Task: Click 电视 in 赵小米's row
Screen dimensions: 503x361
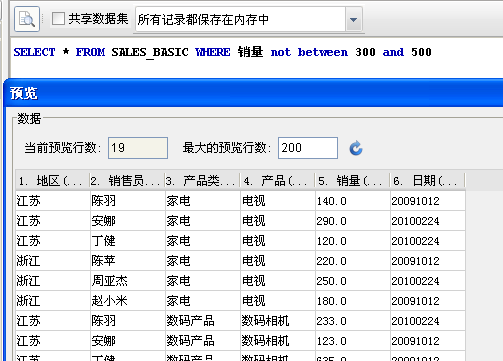Action: tap(278, 301)
